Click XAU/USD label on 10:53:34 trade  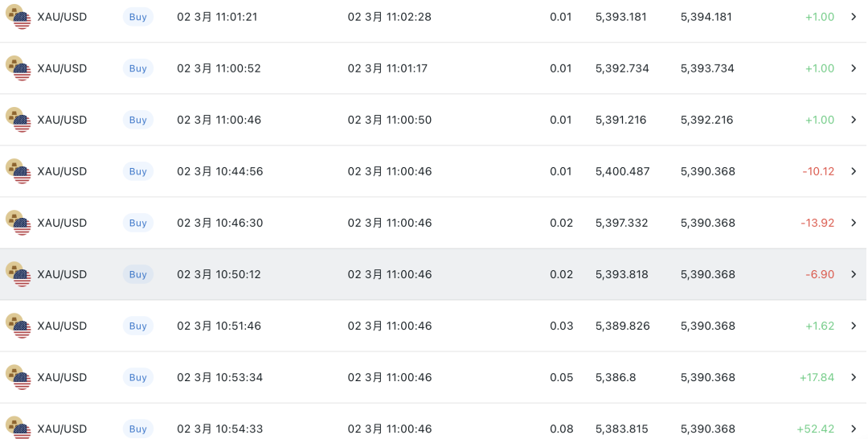(62, 377)
